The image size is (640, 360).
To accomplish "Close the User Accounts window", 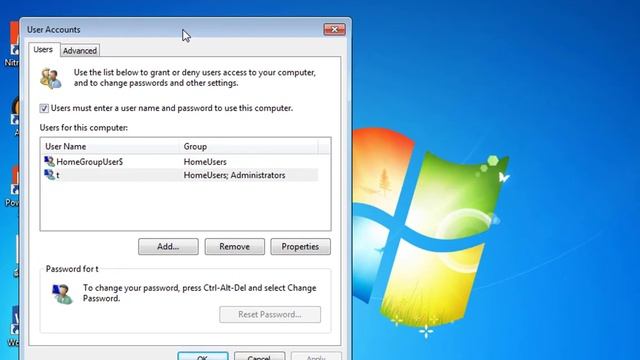I will click(334, 29).
